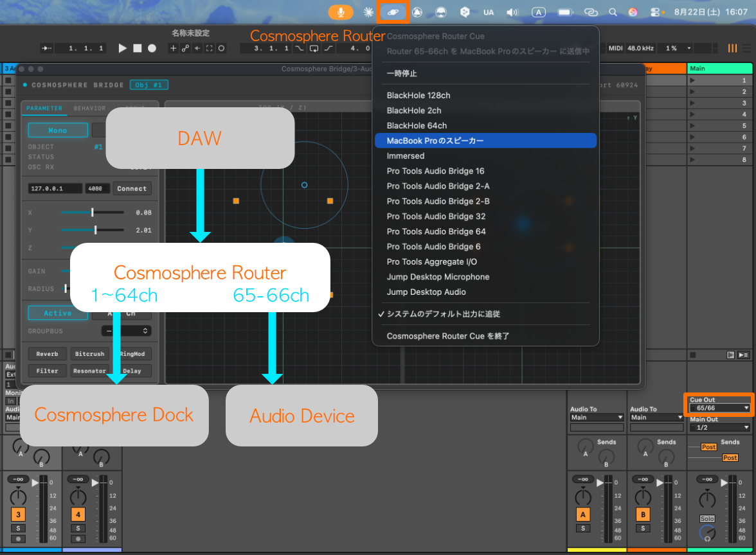Viewport: 756px width, 555px height.
Task: Click the plus overdub icon in transport
Action: pos(173,48)
